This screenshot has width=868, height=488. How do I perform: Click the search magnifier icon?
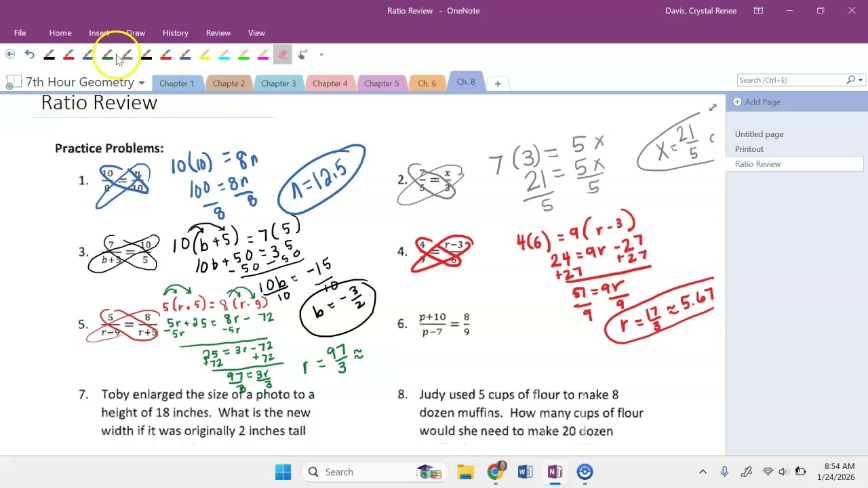coord(850,80)
